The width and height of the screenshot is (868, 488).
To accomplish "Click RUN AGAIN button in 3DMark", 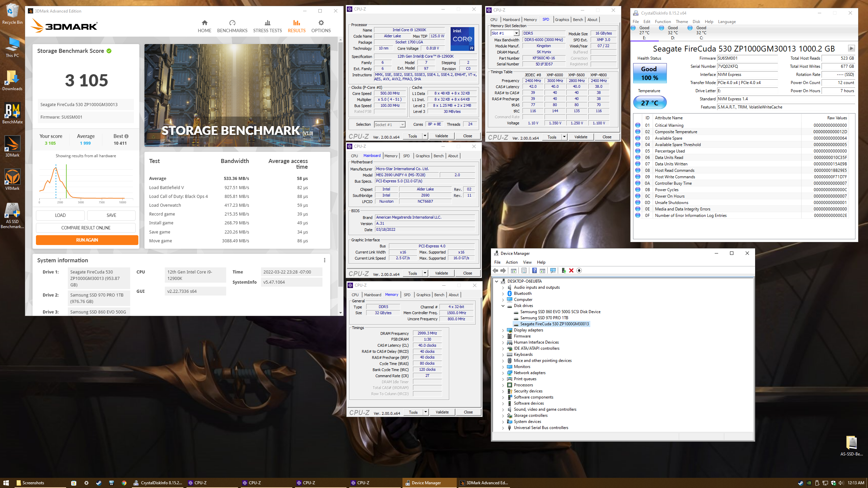I will pos(87,240).
